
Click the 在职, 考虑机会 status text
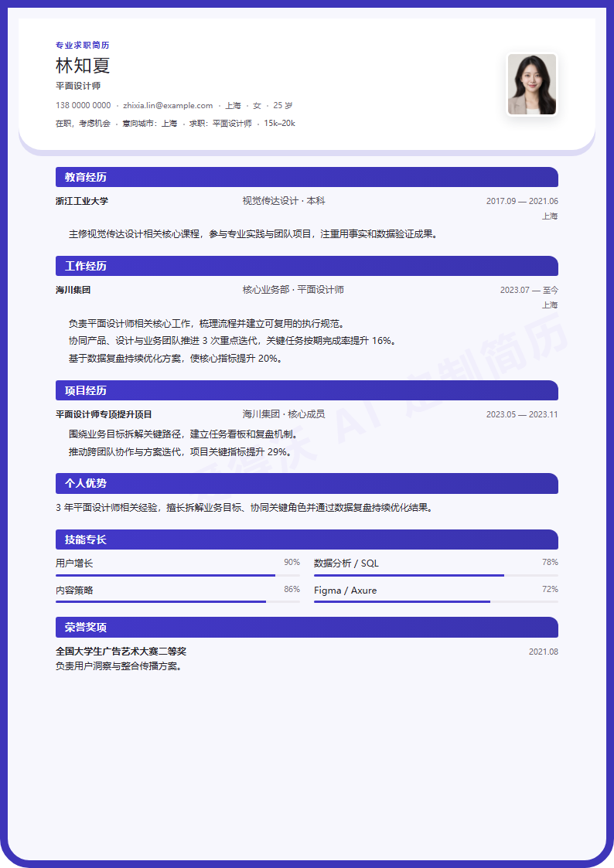83,124
